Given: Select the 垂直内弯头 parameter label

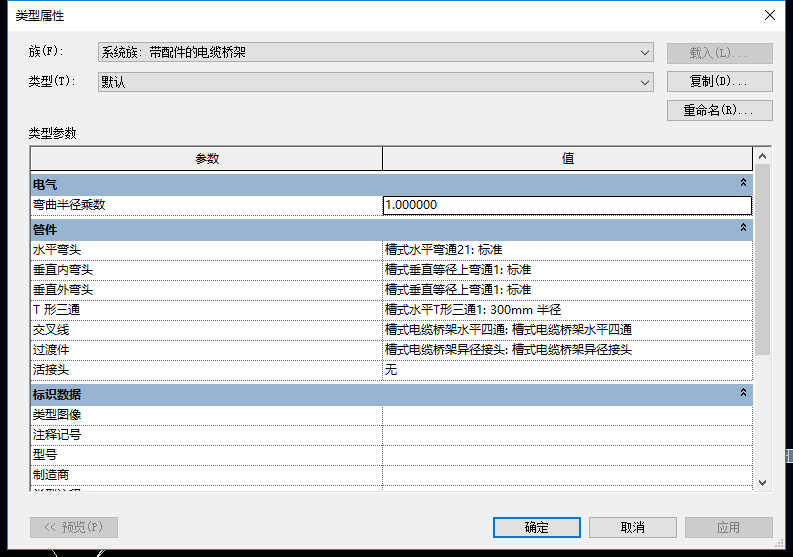Looking at the screenshot, I should click(x=63, y=270).
